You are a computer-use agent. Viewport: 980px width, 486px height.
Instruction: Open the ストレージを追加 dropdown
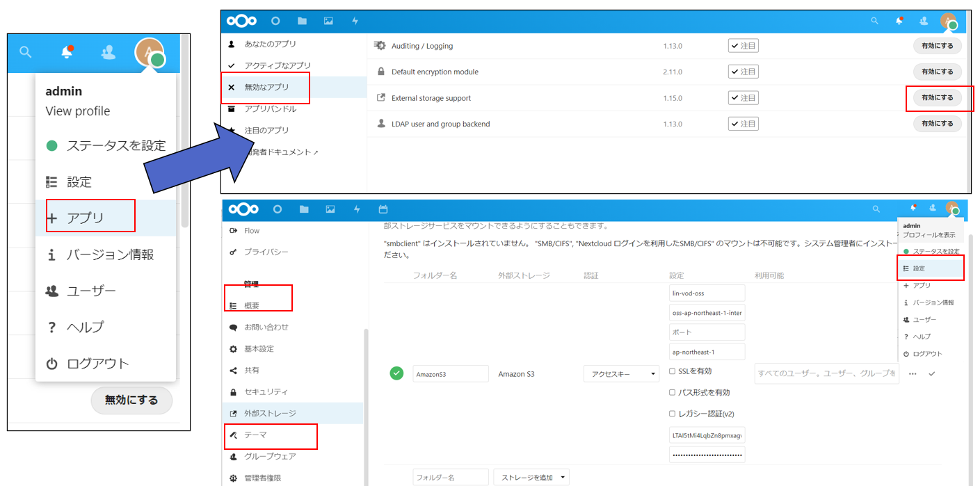(531, 478)
